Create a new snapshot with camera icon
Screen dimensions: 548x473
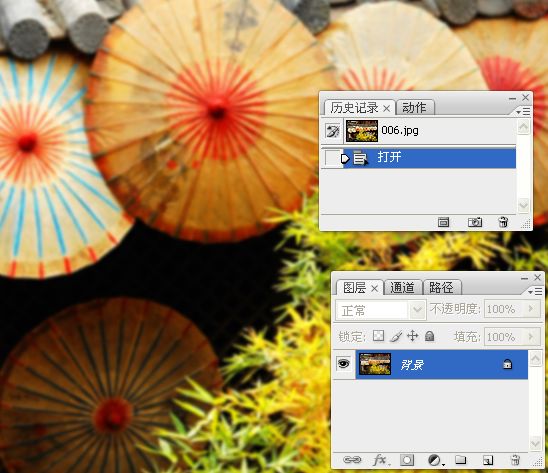pos(475,222)
